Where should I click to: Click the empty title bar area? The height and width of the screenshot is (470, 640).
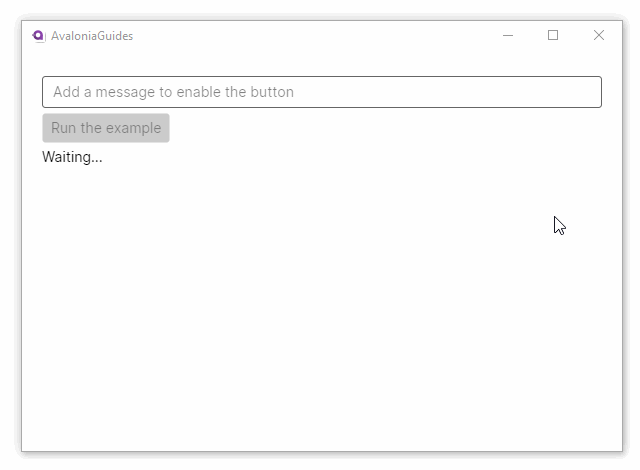tap(320, 36)
